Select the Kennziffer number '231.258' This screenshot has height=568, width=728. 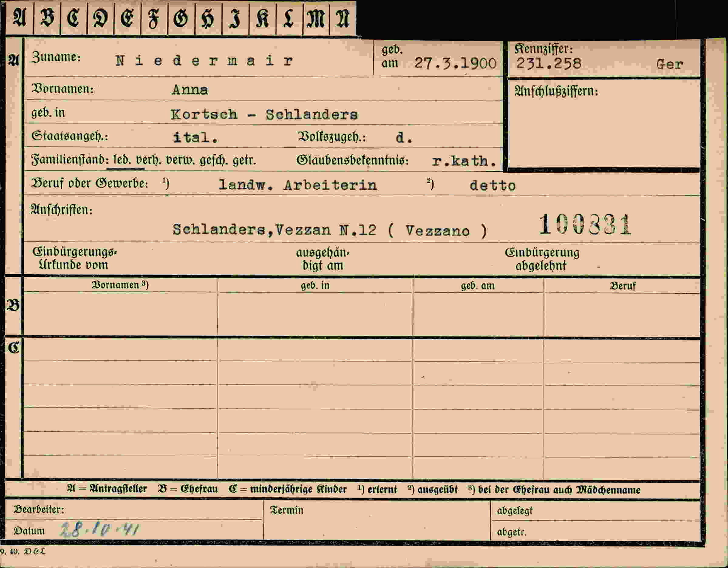549,63
